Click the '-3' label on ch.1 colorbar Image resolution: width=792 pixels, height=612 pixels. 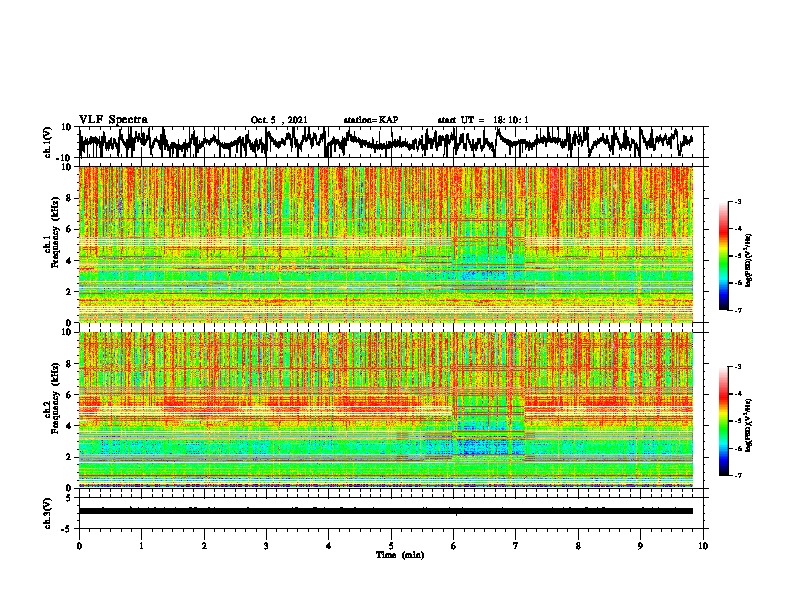[738, 201]
